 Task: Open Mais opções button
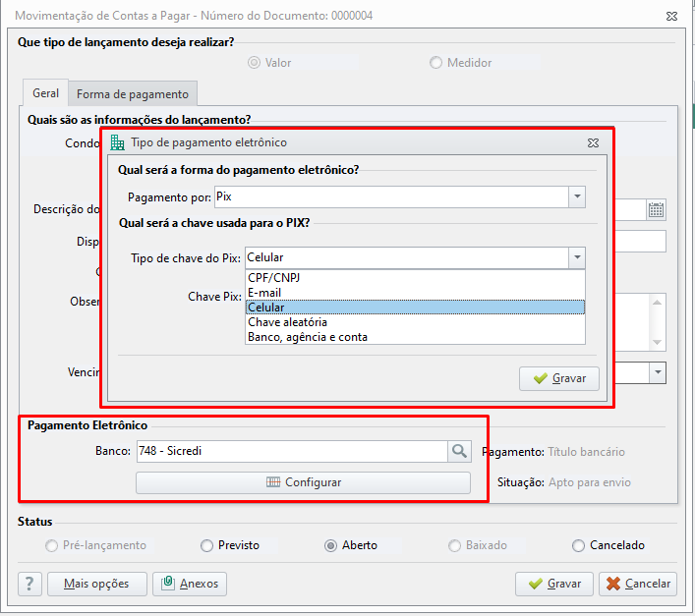(x=97, y=584)
